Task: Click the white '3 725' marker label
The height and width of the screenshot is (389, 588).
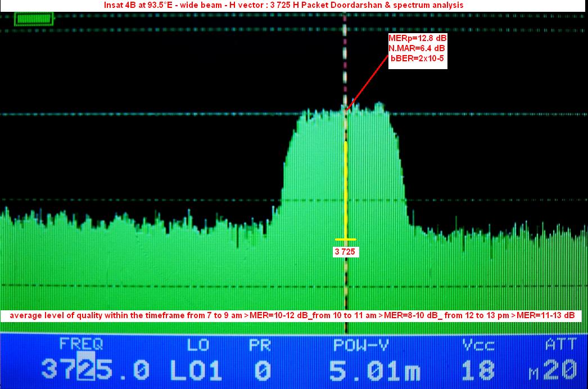Action: (345, 252)
